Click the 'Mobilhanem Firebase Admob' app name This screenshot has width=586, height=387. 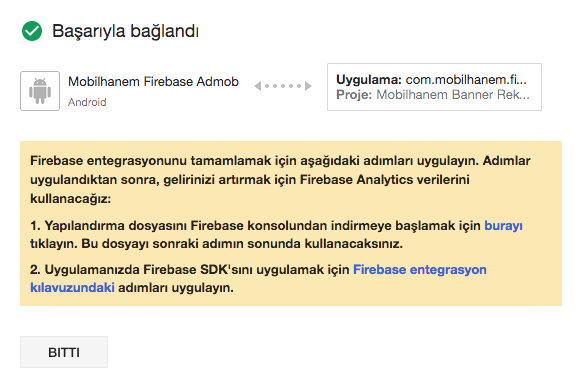click(x=153, y=81)
